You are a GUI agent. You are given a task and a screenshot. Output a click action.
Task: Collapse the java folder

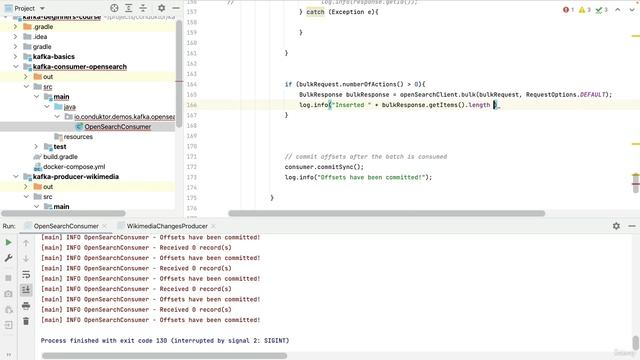point(47,107)
